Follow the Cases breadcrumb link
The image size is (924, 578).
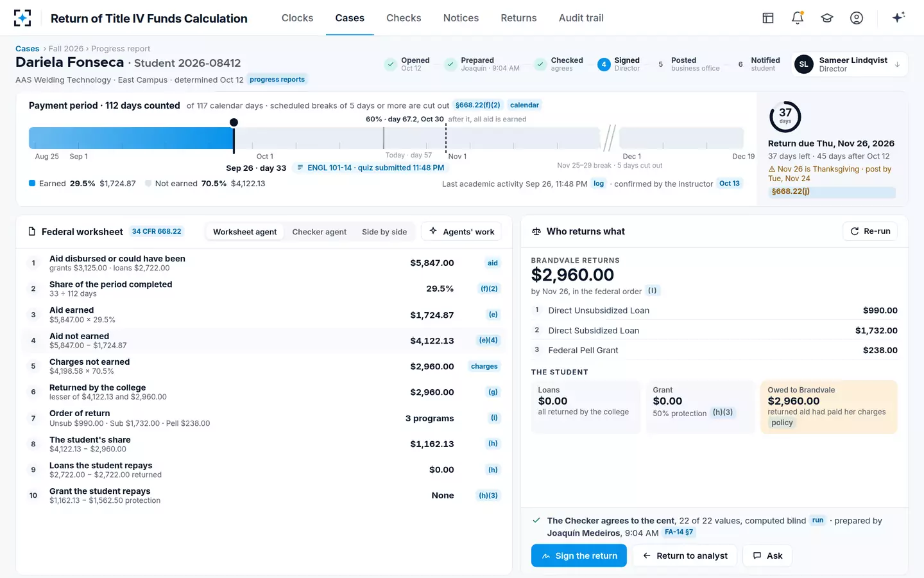click(27, 49)
